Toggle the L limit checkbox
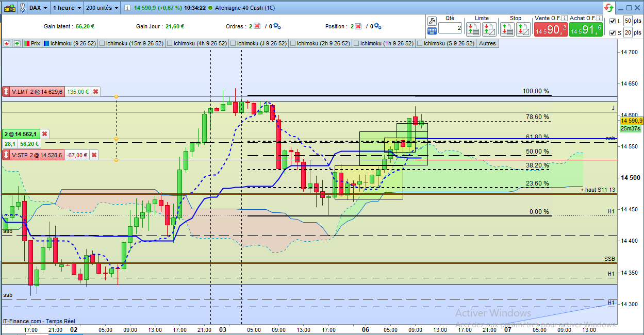The height and width of the screenshot is (335, 644). tap(612, 21)
